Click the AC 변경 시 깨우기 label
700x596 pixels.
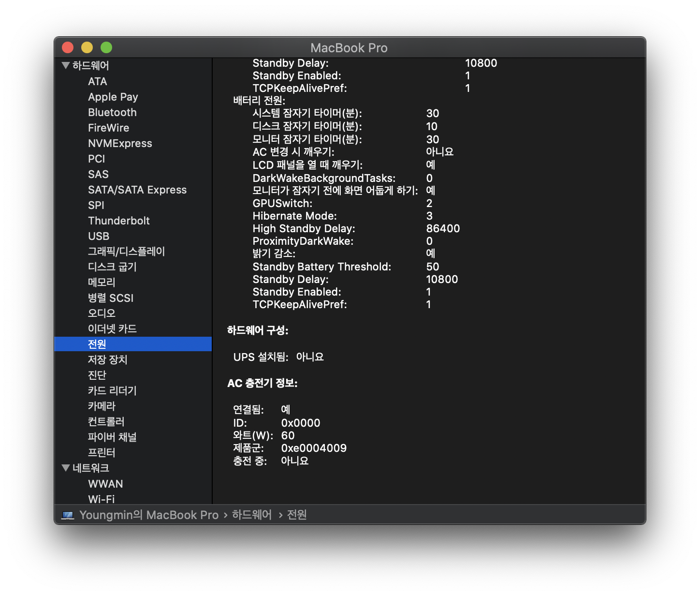point(293,152)
